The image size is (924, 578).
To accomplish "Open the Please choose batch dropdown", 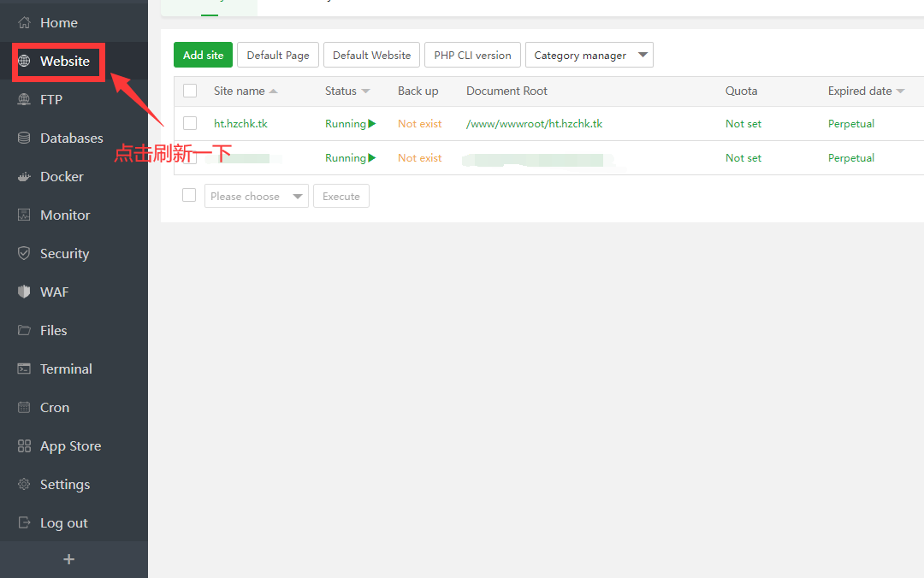I will click(x=256, y=197).
